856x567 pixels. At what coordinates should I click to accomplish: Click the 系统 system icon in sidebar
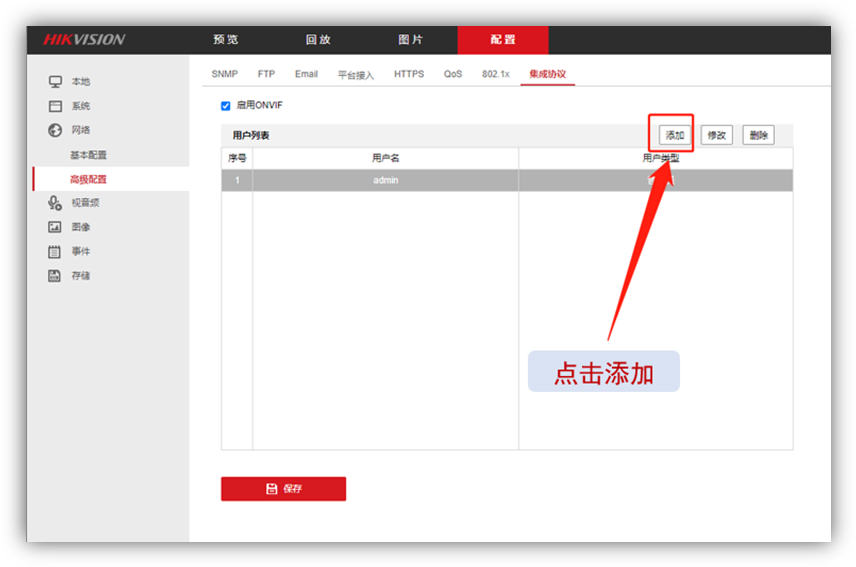click(55, 106)
